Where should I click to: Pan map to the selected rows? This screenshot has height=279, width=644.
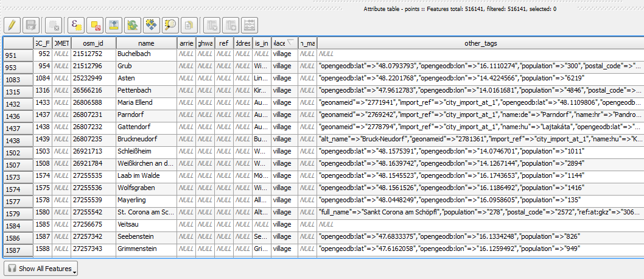(x=151, y=25)
